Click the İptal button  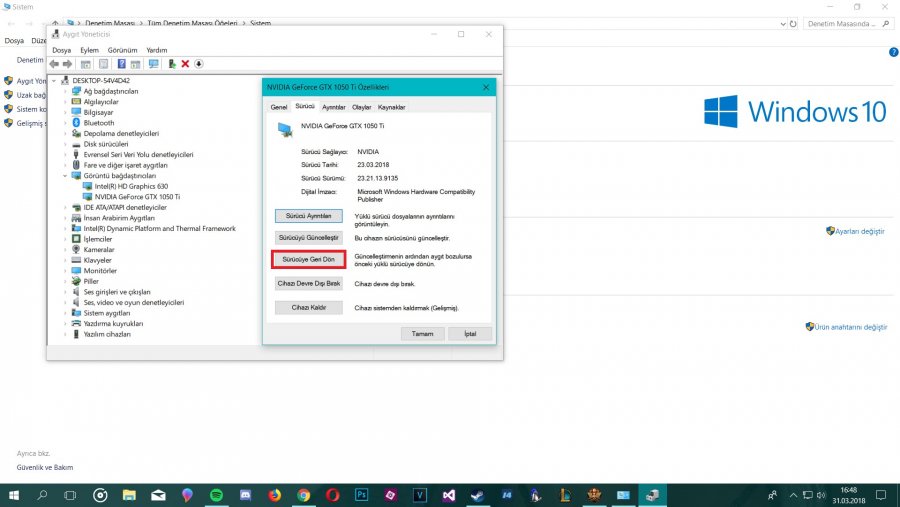[x=470, y=334]
